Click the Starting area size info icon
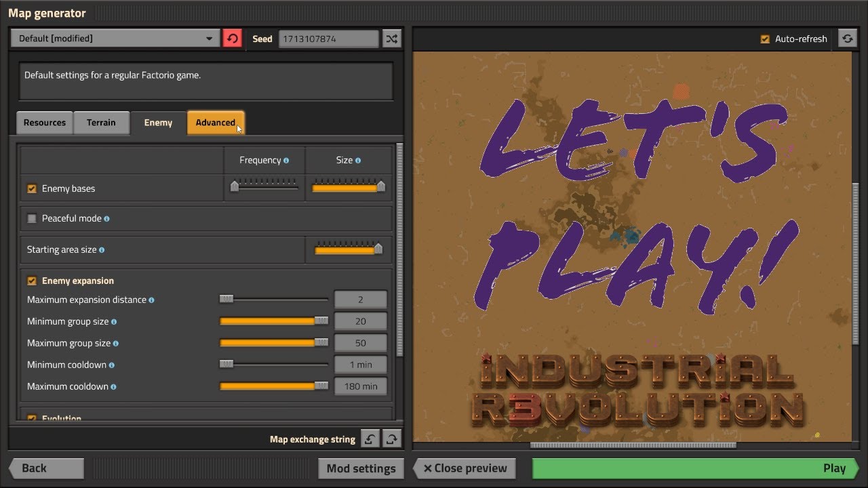This screenshot has height=488, width=868. 102,250
